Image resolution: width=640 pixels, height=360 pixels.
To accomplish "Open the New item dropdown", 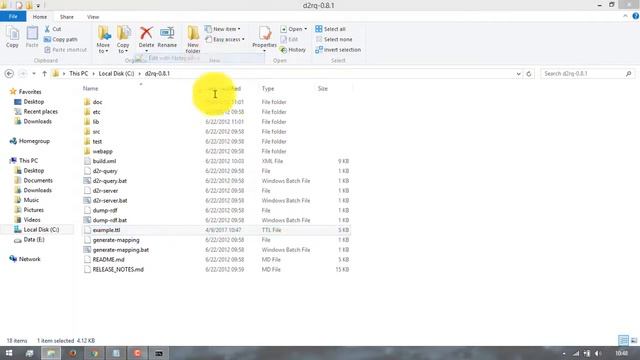I will tap(222, 29).
